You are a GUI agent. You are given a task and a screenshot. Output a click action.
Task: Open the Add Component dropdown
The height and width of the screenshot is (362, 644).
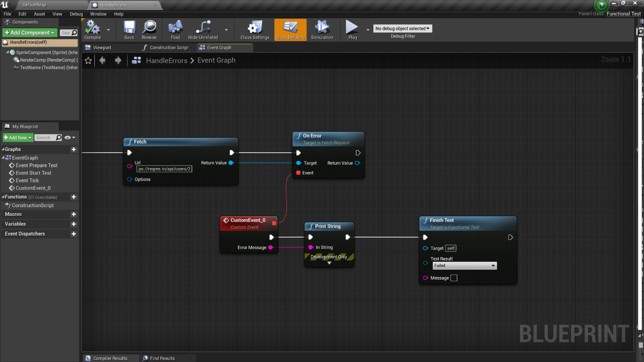(30, 33)
